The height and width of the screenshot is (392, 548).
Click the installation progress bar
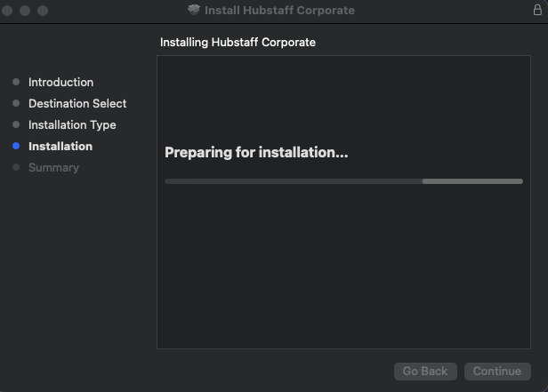click(344, 181)
